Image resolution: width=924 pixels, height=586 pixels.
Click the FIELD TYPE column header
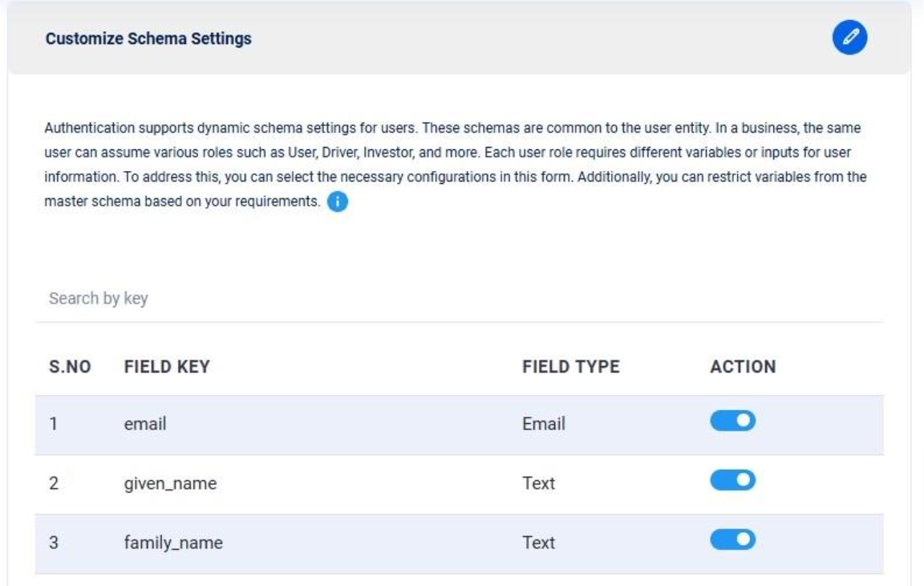click(570, 367)
